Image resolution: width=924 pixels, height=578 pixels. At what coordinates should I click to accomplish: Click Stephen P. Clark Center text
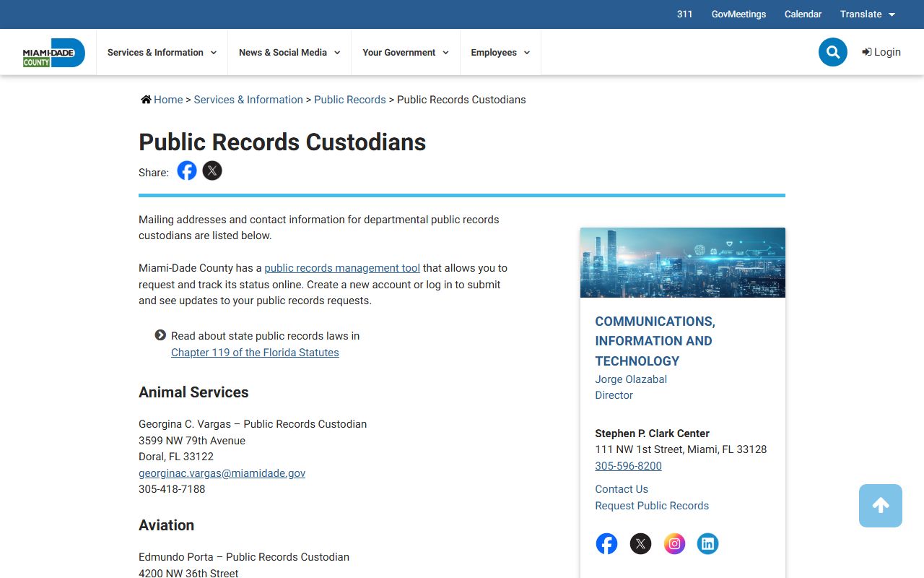(x=652, y=433)
